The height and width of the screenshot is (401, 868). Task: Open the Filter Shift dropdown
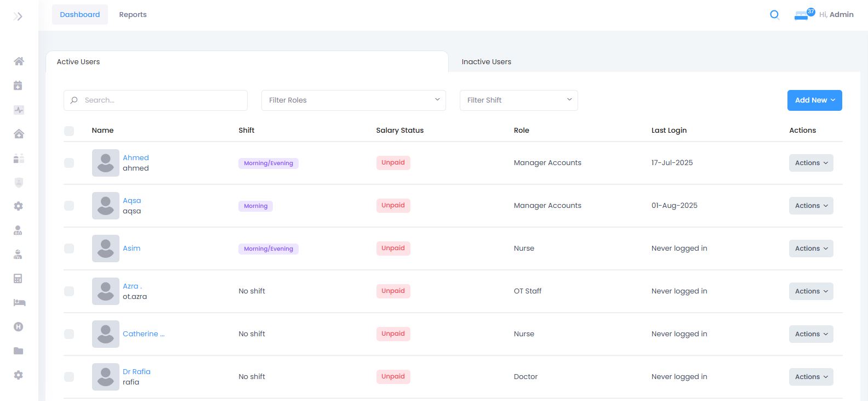point(518,100)
